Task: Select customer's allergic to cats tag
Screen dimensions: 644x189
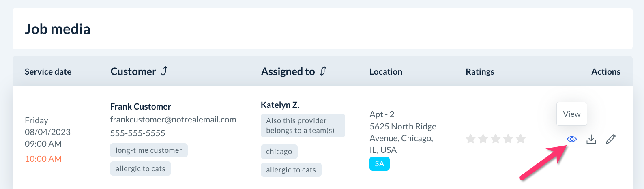Action: 140,169
